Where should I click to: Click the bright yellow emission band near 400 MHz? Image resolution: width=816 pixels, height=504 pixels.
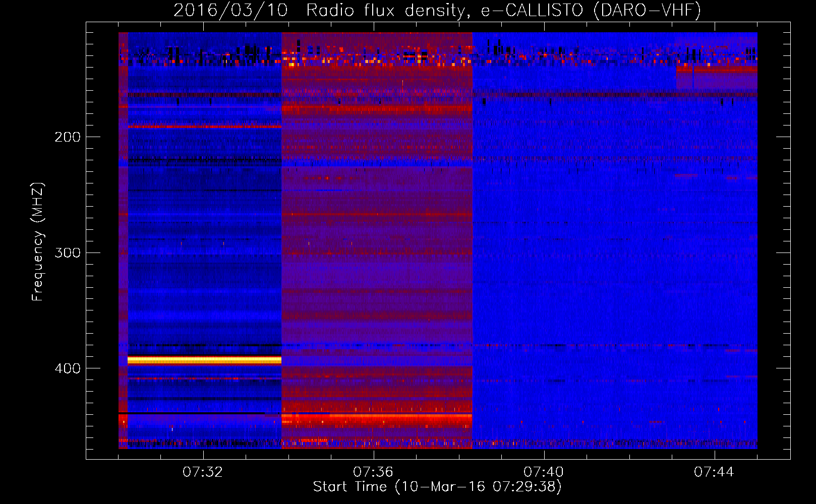[204, 360]
